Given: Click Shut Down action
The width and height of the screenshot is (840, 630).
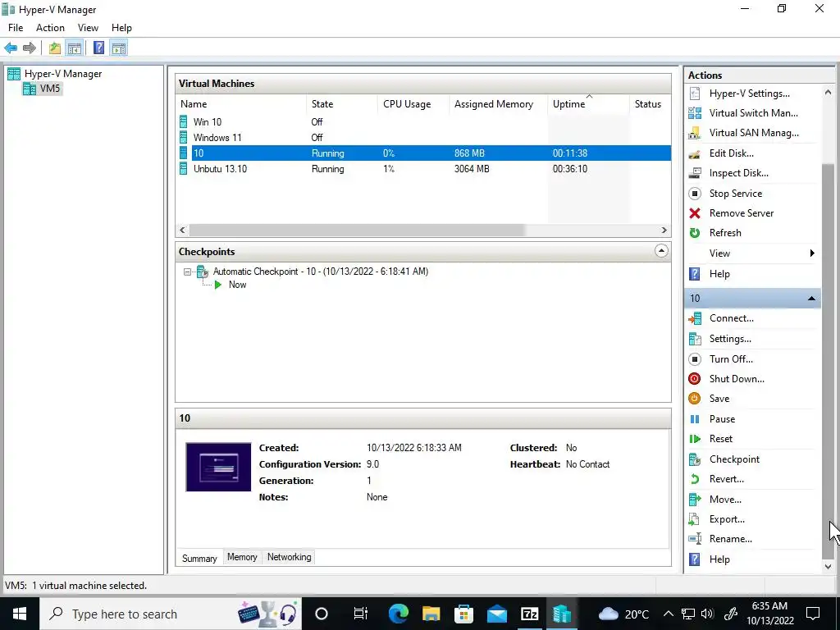Looking at the screenshot, I should coord(737,379).
